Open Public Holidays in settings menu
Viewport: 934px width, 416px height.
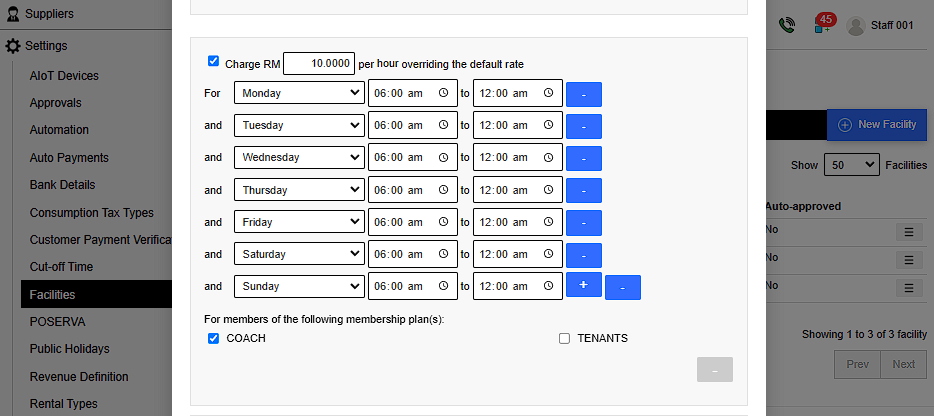click(x=69, y=349)
